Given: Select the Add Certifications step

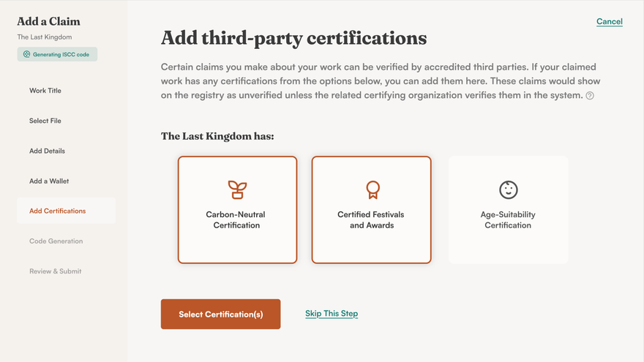Looking at the screenshot, I should click(58, 211).
